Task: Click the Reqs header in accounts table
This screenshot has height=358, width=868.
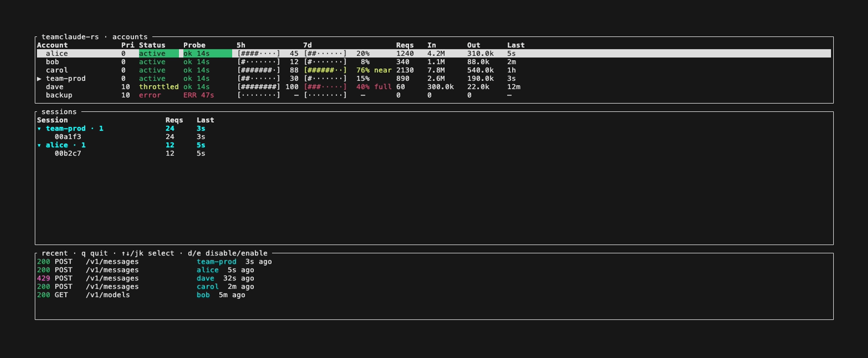Action: (405, 46)
